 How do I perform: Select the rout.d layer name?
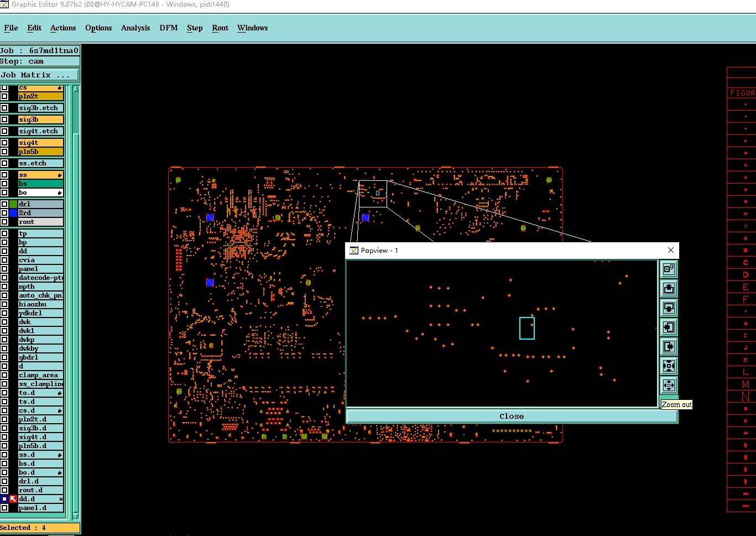pyautogui.click(x=41, y=490)
